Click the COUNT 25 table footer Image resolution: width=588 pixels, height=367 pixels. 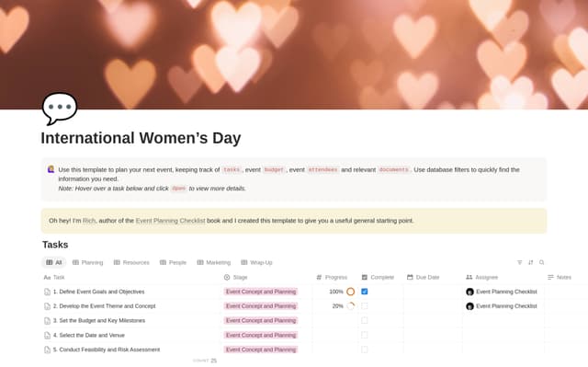(205, 361)
